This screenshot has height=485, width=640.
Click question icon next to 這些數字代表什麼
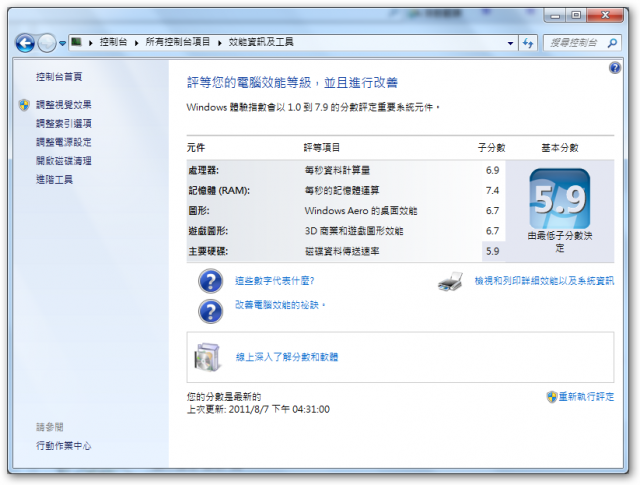coord(211,281)
